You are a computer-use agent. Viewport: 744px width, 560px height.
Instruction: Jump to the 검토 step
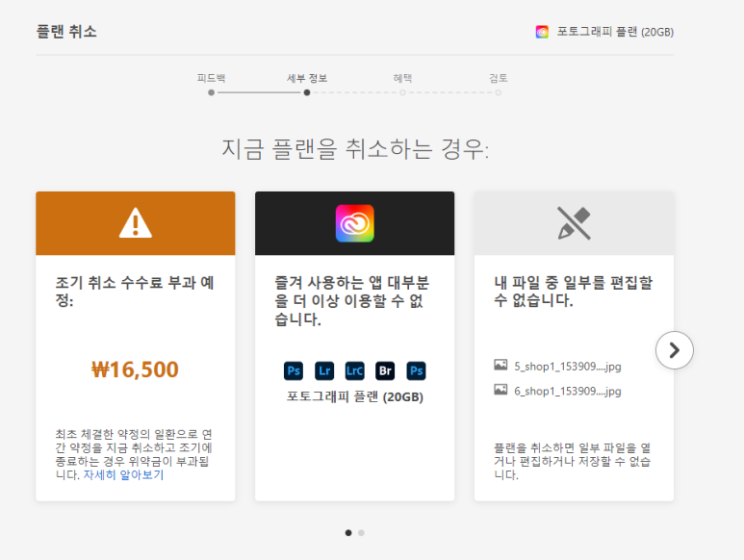coord(499,78)
